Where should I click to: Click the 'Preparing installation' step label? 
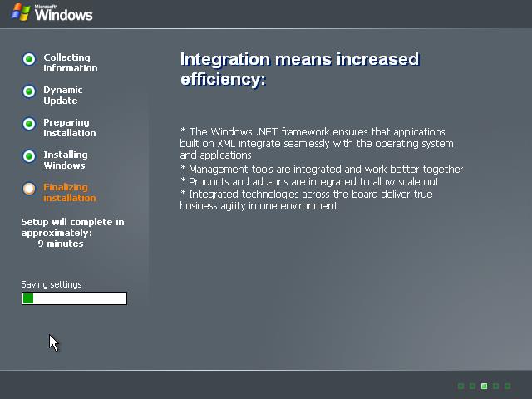click(70, 127)
